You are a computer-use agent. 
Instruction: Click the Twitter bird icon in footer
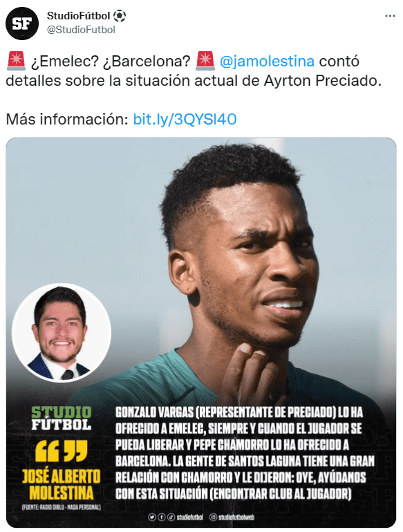152,517
